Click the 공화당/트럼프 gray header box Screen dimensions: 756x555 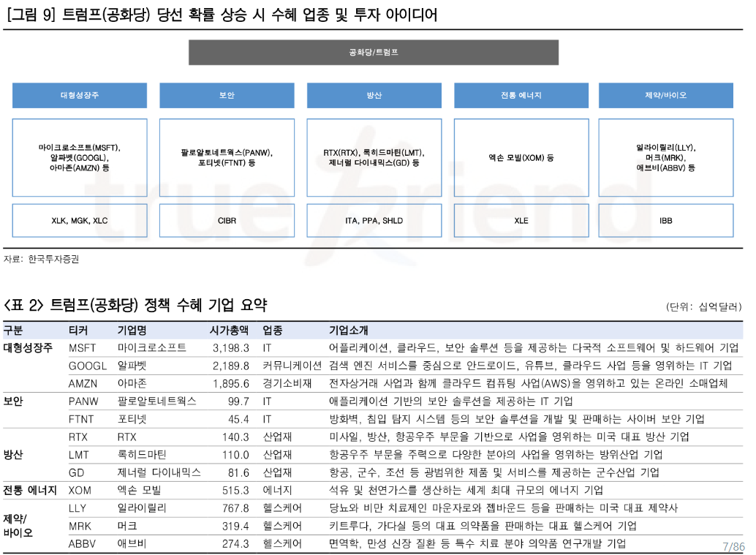click(373, 52)
